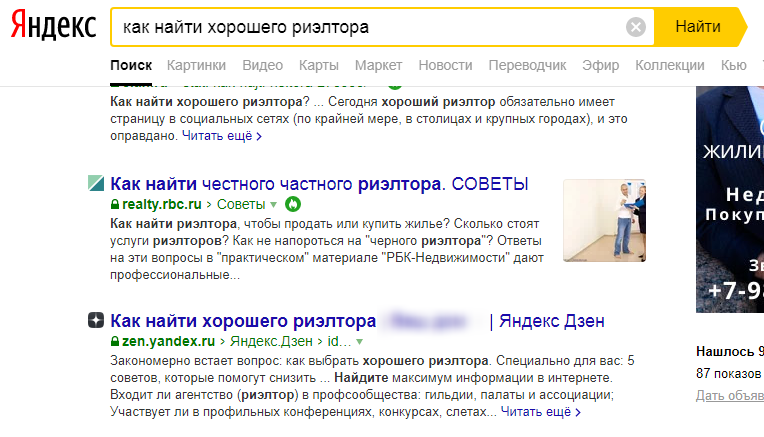This screenshot has width=764, height=437.
Task: Clear the search query with the X button
Action: pyautogui.click(x=635, y=27)
